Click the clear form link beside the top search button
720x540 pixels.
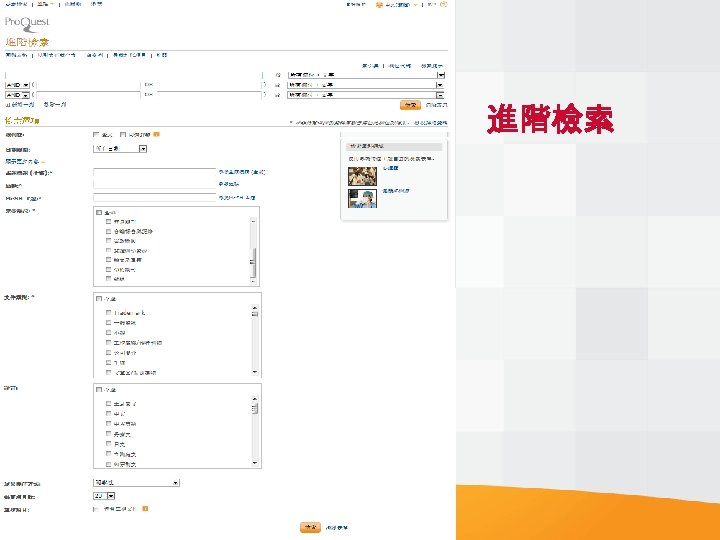[436, 105]
